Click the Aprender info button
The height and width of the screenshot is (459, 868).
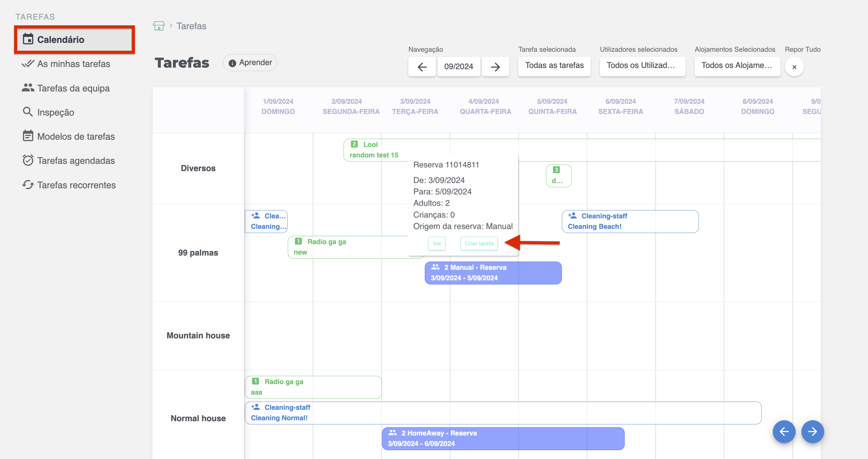pos(250,63)
